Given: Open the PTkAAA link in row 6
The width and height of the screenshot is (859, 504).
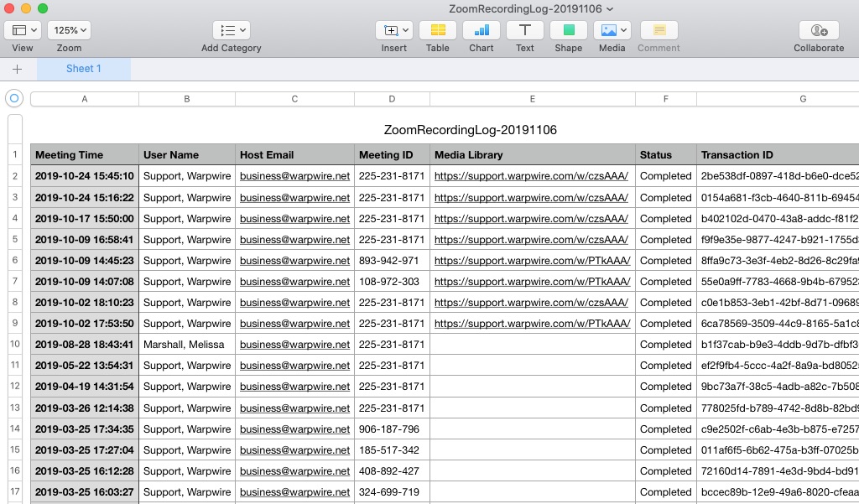Looking at the screenshot, I should (532, 261).
